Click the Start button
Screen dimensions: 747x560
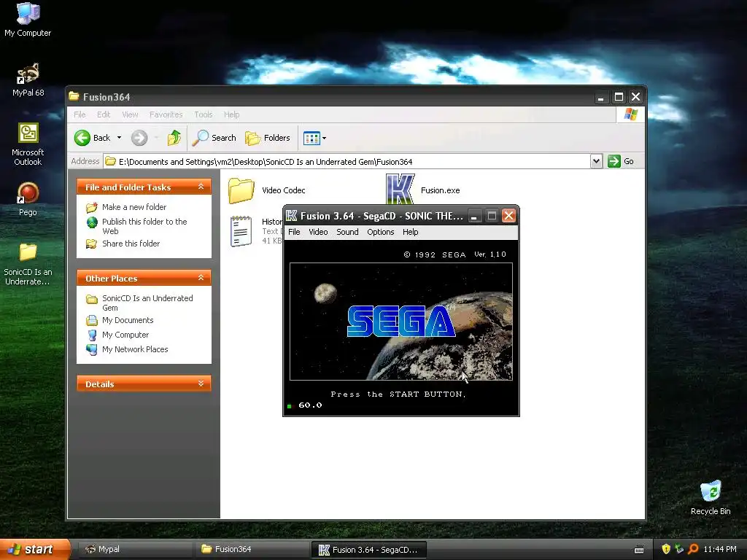[x=35, y=549]
